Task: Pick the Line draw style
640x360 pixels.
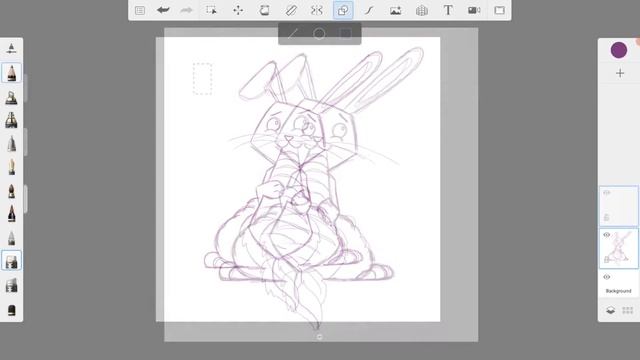Action: click(x=293, y=33)
